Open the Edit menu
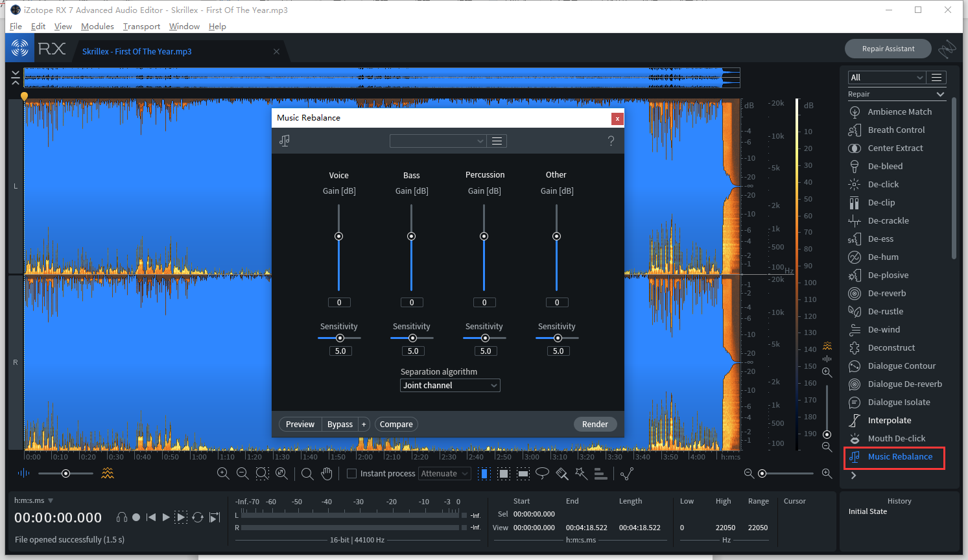 tap(38, 26)
